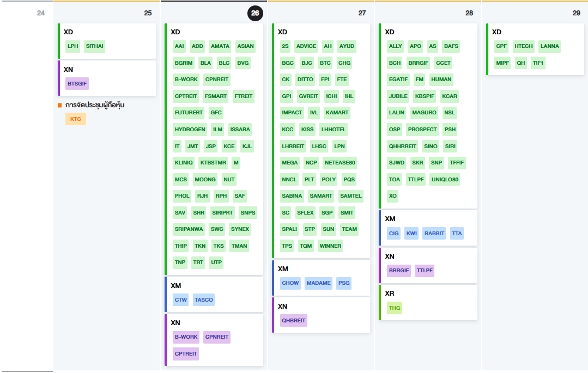Screen dimensions: 588x373
Task: Open the SRIPANWA ticker tag
Action: click(189, 229)
